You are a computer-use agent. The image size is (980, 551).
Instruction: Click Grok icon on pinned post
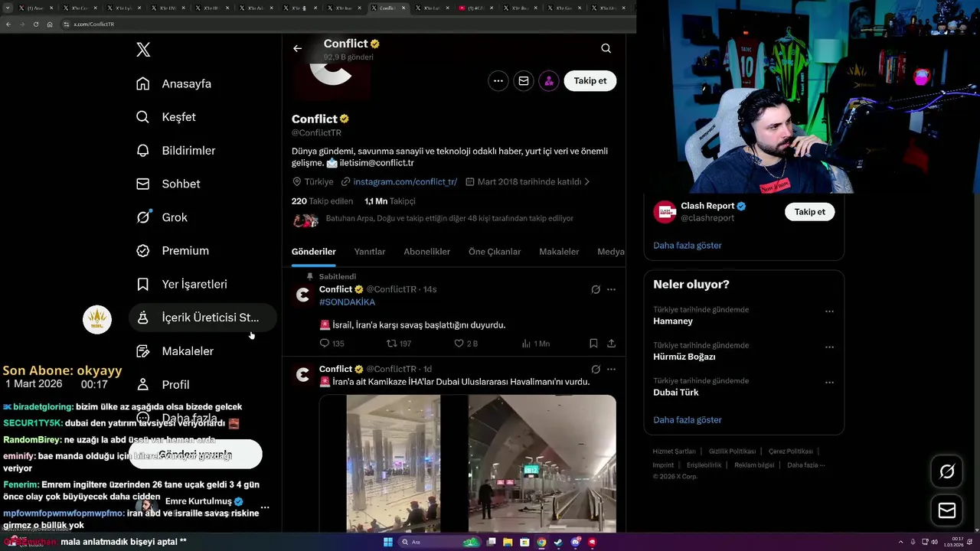(x=596, y=289)
